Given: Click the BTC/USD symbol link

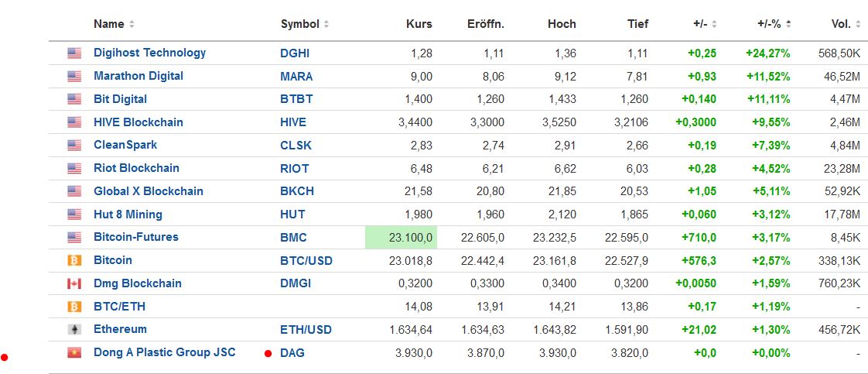Looking at the screenshot, I should click(306, 261).
